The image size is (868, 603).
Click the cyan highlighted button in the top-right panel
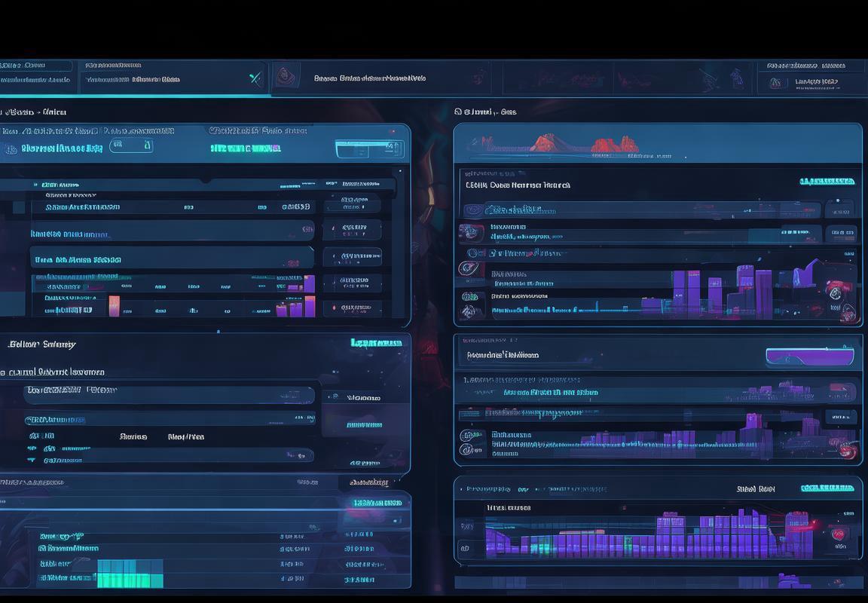click(827, 182)
